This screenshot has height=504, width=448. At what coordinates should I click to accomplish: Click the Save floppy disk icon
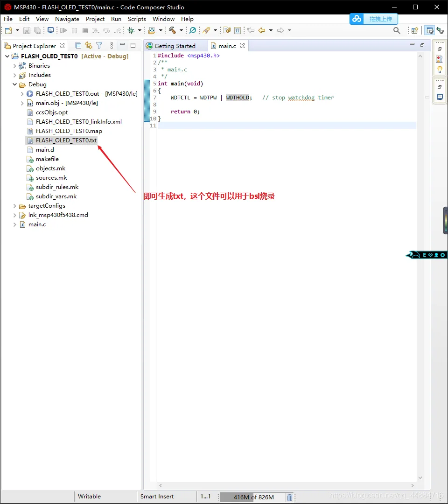27,30
